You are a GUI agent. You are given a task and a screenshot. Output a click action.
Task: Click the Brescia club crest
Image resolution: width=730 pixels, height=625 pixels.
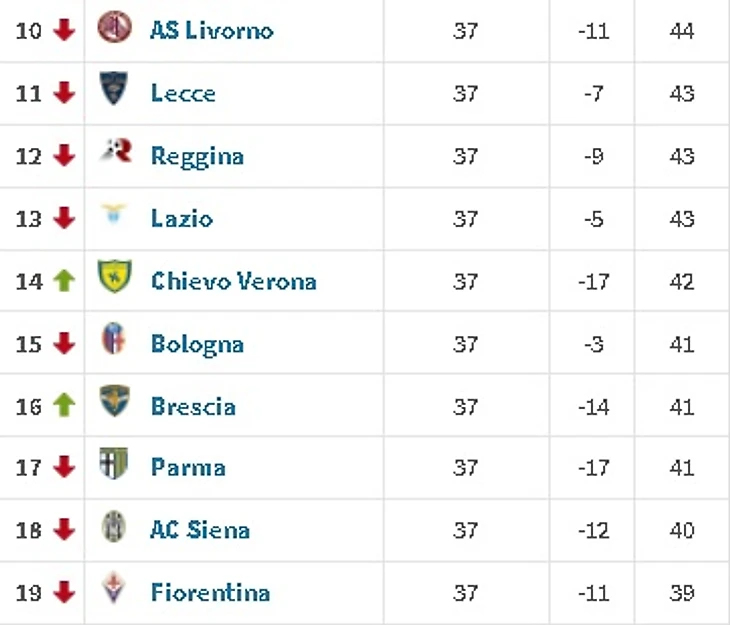point(115,401)
